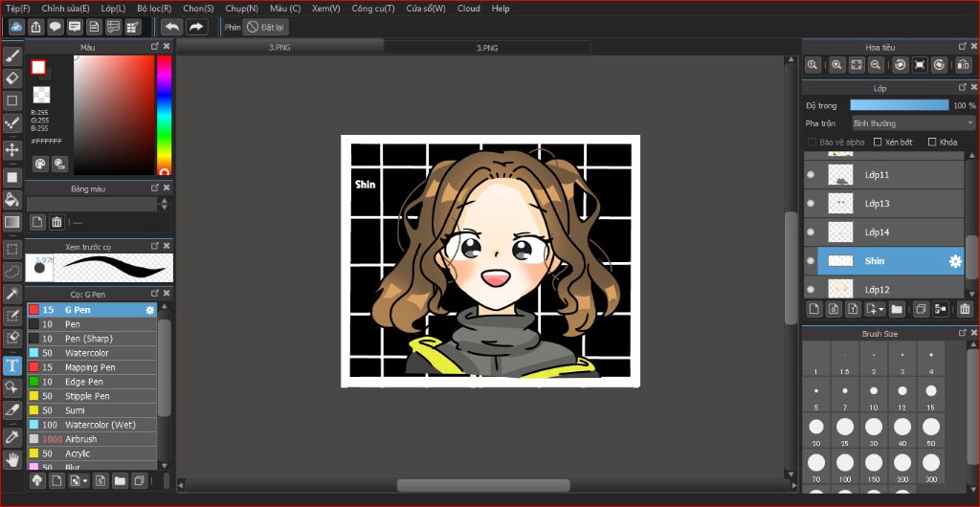Toggle the Khóa checkbox
Screen dimensions: 980x507
pos(932,143)
